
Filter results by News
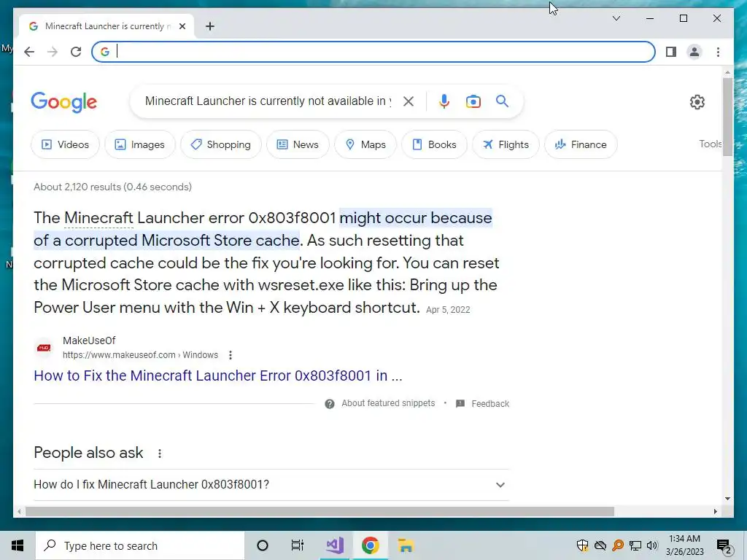(298, 145)
